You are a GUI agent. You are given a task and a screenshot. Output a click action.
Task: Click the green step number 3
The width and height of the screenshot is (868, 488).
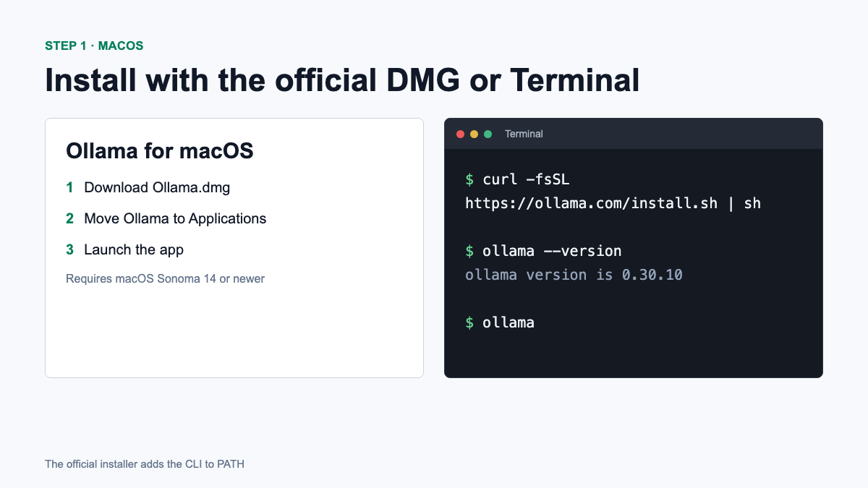pyautogui.click(x=69, y=249)
